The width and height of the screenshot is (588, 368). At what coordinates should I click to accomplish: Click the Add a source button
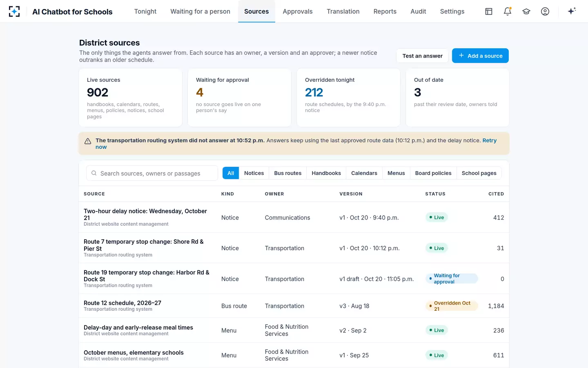point(480,56)
